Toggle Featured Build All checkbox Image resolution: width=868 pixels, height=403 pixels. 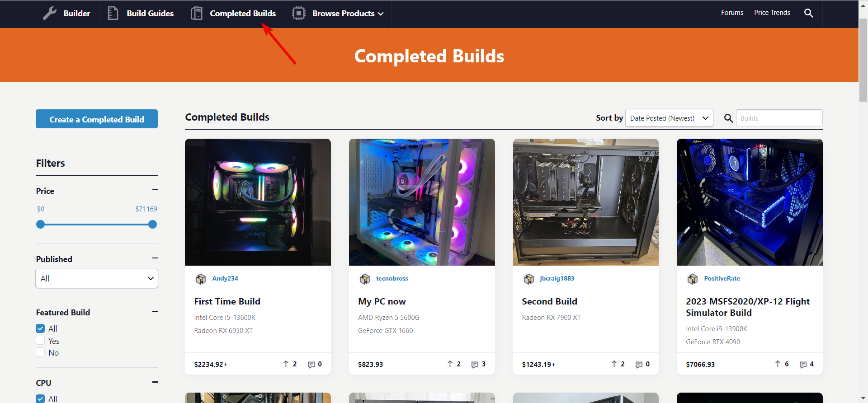(40, 328)
